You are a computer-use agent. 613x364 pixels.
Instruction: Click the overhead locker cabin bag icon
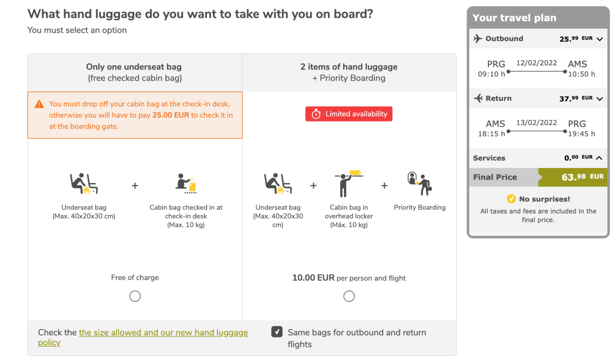pyautogui.click(x=349, y=183)
